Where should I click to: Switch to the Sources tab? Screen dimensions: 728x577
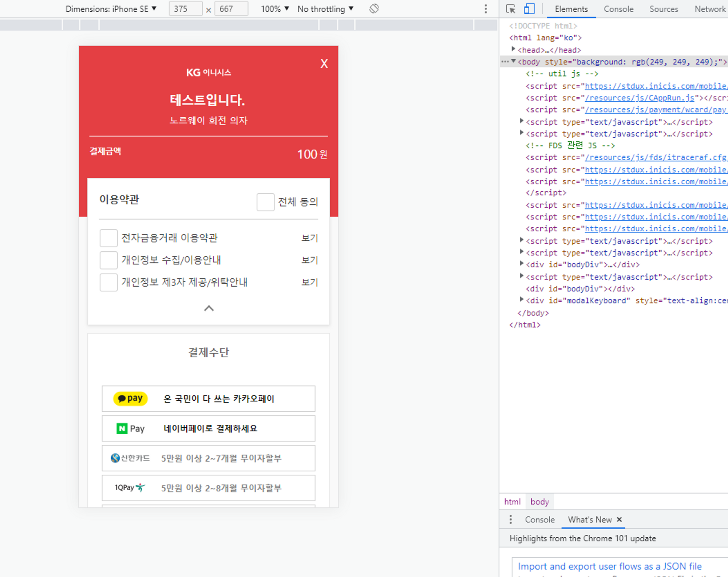(x=664, y=9)
